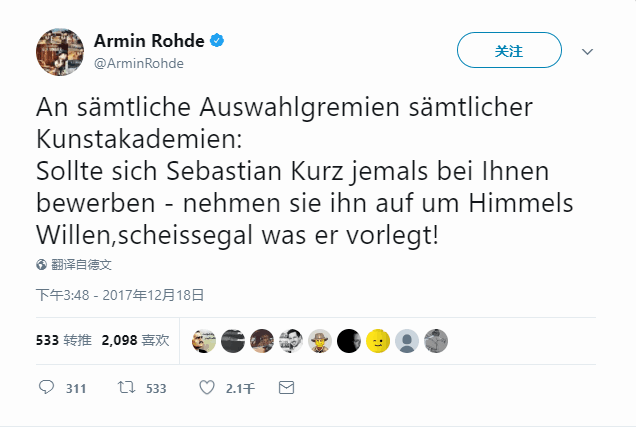This screenshot has width=636, height=427.
Task: Like the tweet with the heart icon
Action: click(x=207, y=387)
